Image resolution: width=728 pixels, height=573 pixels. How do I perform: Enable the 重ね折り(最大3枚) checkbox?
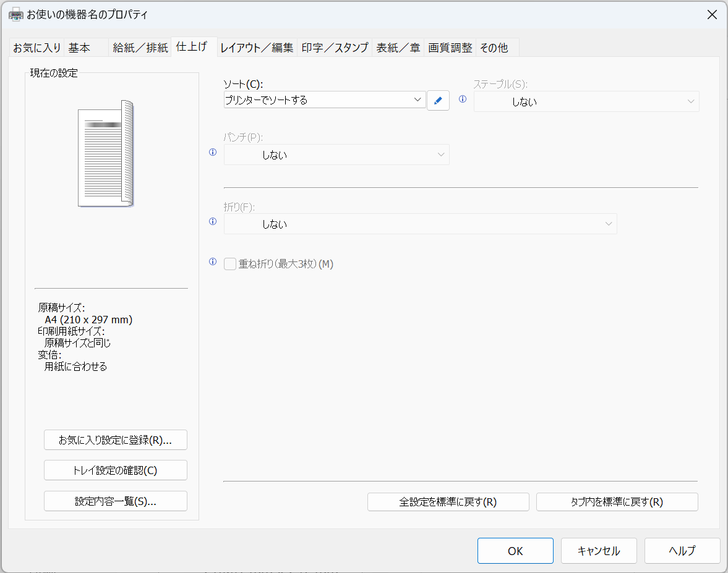pos(229,263)
